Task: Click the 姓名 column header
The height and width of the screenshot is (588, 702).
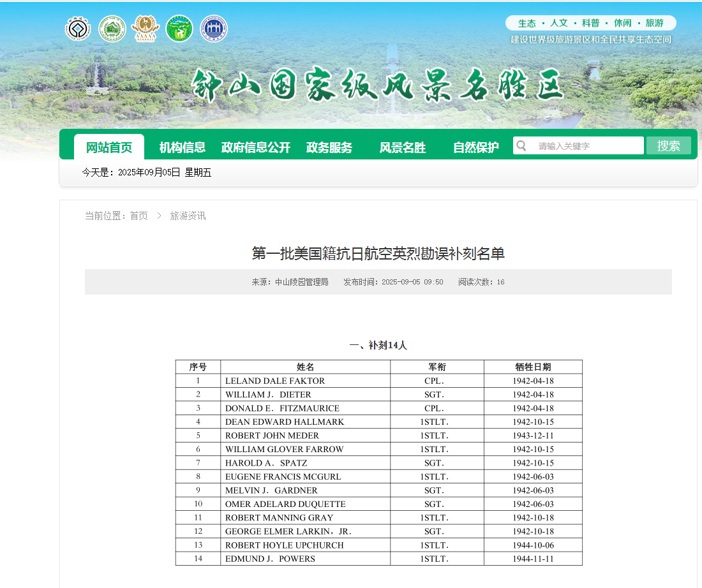Action: (x=305, y=367)
